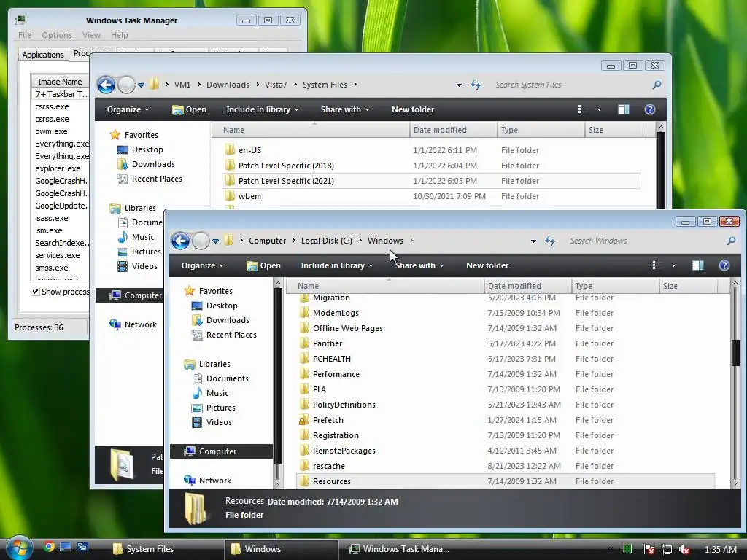The width and height of the screenshot is (747, 560).
Task: Click the taskbar clock showing 1:35 AM
Action: tap(720, 550)
